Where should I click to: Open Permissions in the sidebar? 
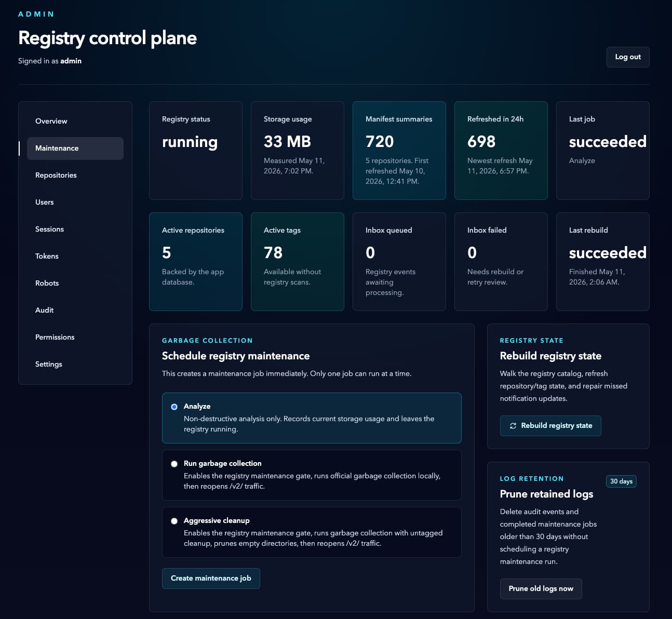pos(75,337)
